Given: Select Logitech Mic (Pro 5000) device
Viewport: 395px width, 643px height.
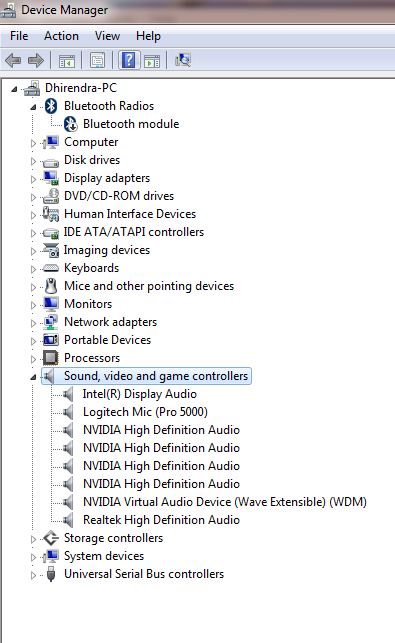Looking at the screenshot, I should coord(145,412).
